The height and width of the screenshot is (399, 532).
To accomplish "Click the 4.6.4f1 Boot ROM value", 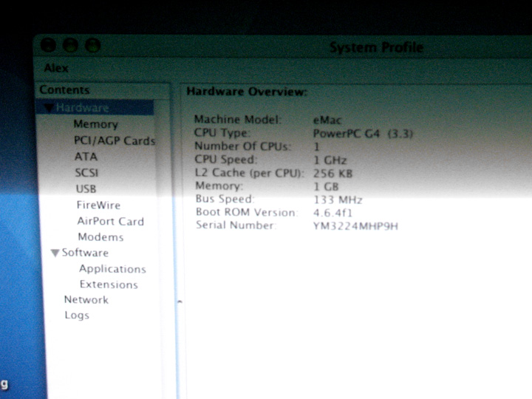I will 332,213.
